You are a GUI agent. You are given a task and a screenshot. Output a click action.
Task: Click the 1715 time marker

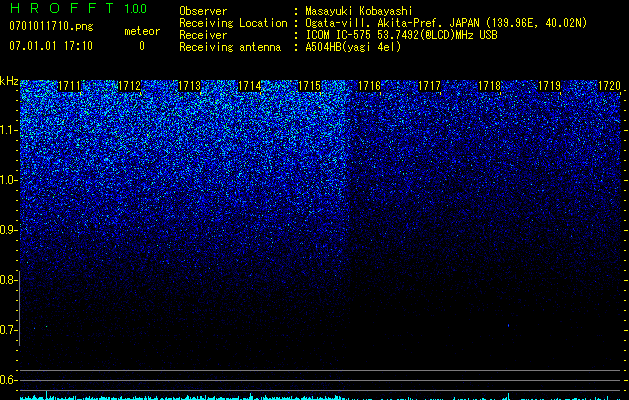pyautogui.click(x=309, y=86)
